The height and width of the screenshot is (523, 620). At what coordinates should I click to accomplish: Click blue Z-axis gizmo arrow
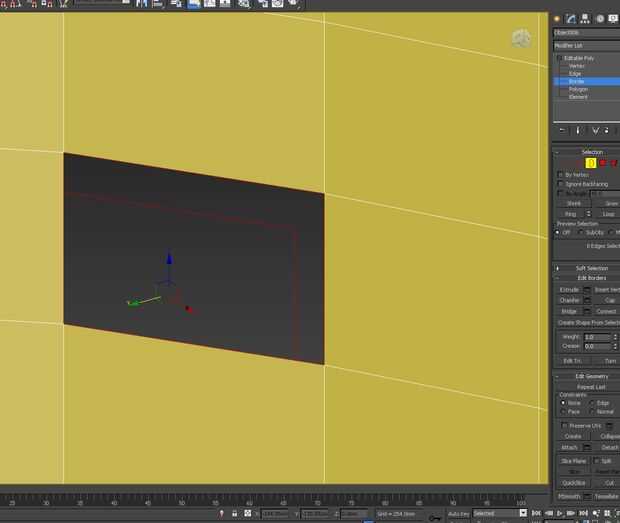click(169, 257)
